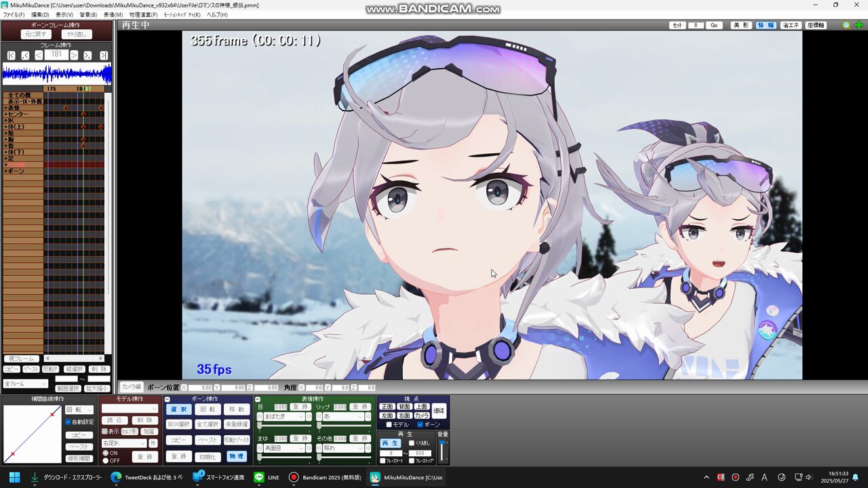Show hidden tray icons chevron
Image resolution: width=868 pixels, height=488 pixels.
706,477
